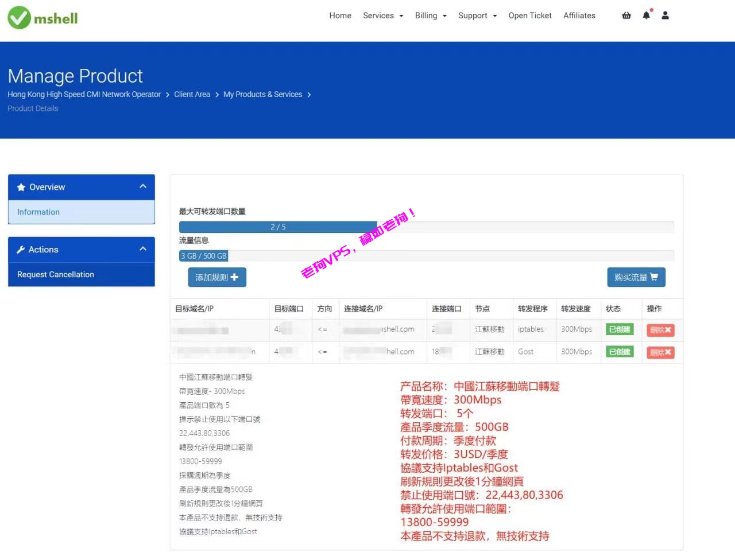Click the Overview star icon

click(21, 187)
